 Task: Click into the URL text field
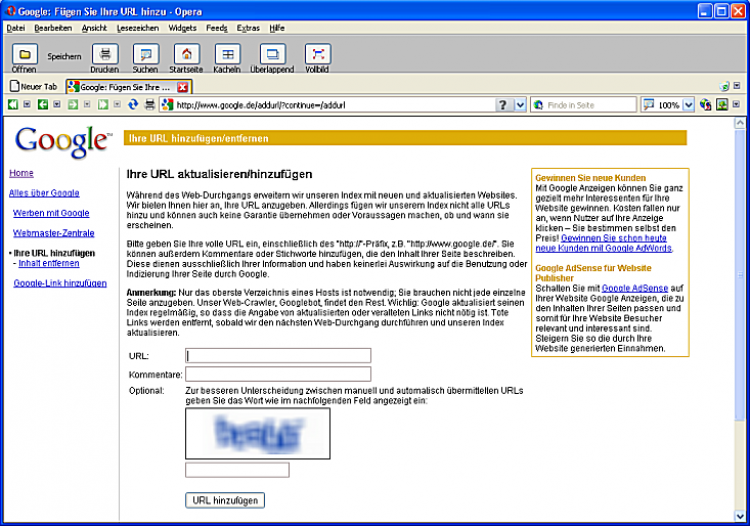(x=278, y=355)
